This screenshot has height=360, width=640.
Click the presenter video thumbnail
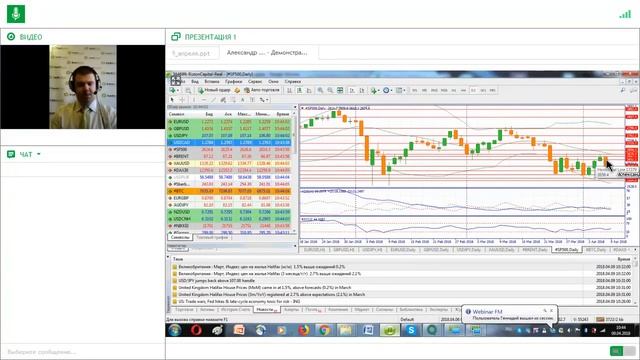(83, 87)
